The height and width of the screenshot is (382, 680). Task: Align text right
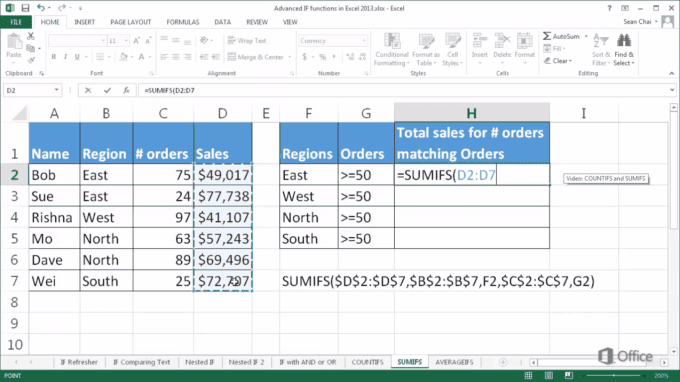tap(187, 57)
